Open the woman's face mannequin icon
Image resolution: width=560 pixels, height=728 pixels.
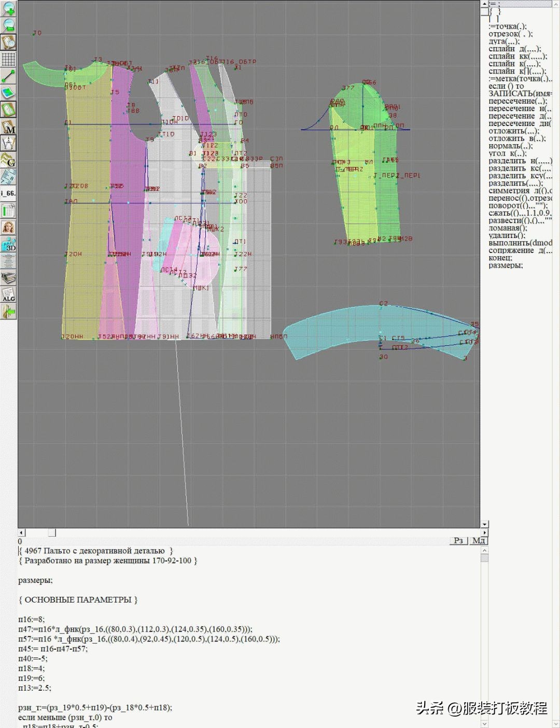tap(8, 227)
